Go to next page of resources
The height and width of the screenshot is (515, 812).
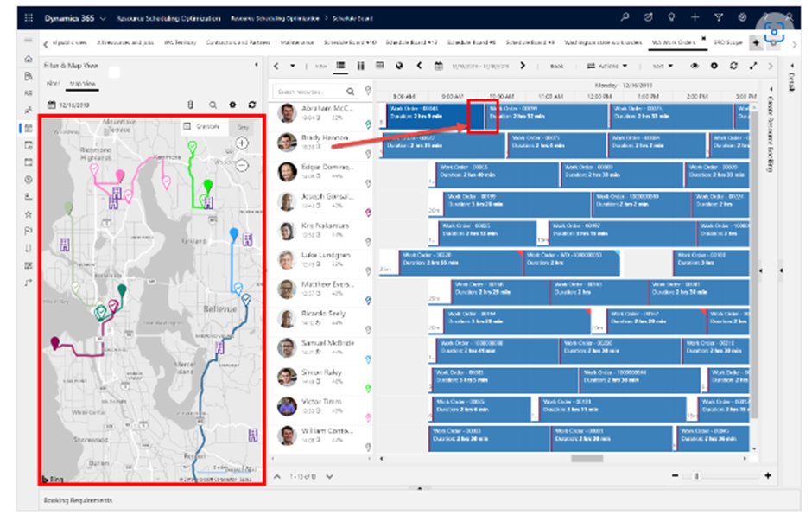tap(329, 477)
